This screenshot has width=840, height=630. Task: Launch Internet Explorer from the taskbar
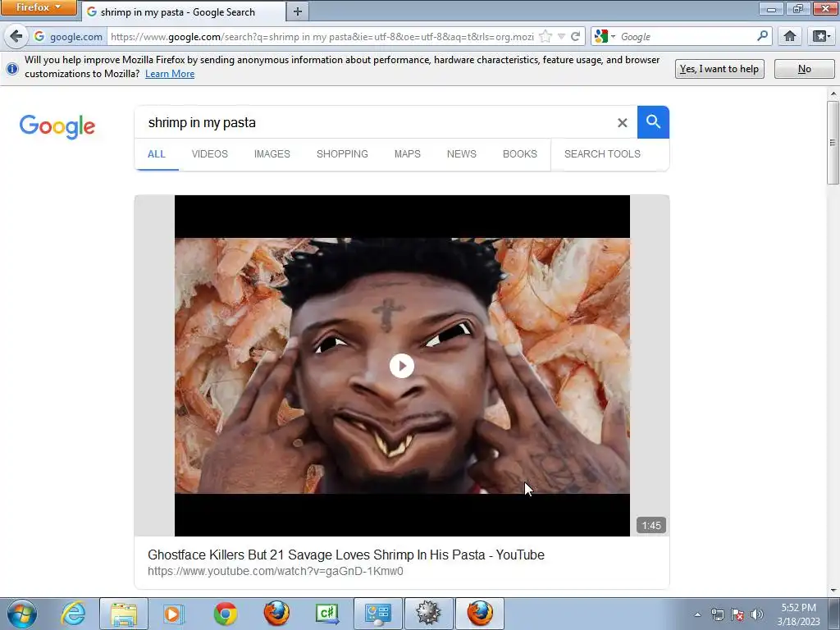point(73,614)
